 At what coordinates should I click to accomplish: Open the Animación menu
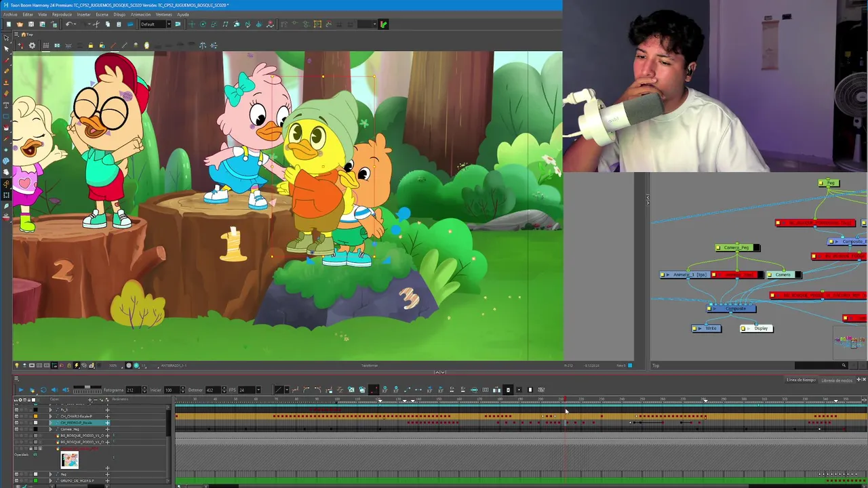(140, 14)
